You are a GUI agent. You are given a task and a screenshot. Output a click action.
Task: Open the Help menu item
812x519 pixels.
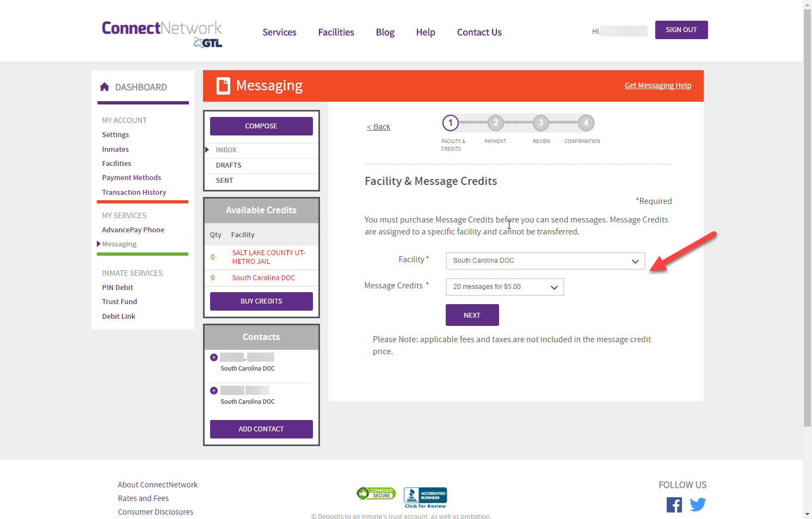(426, 32)
